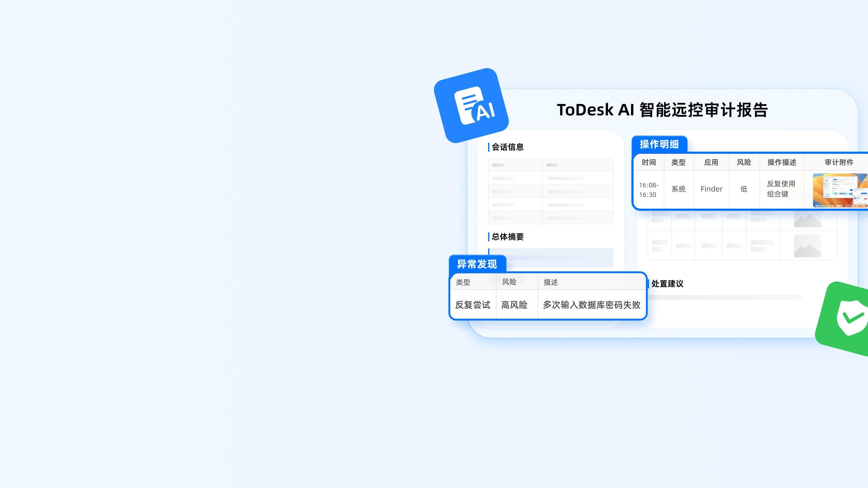Click the 低 risk cell
Viewport: 868px width, 488px height.
744,189
